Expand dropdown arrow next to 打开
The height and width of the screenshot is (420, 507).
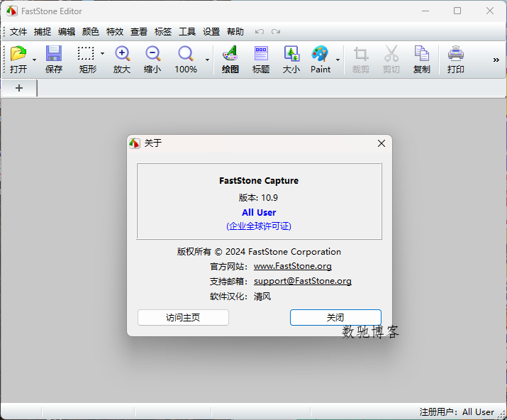[34, 60]
